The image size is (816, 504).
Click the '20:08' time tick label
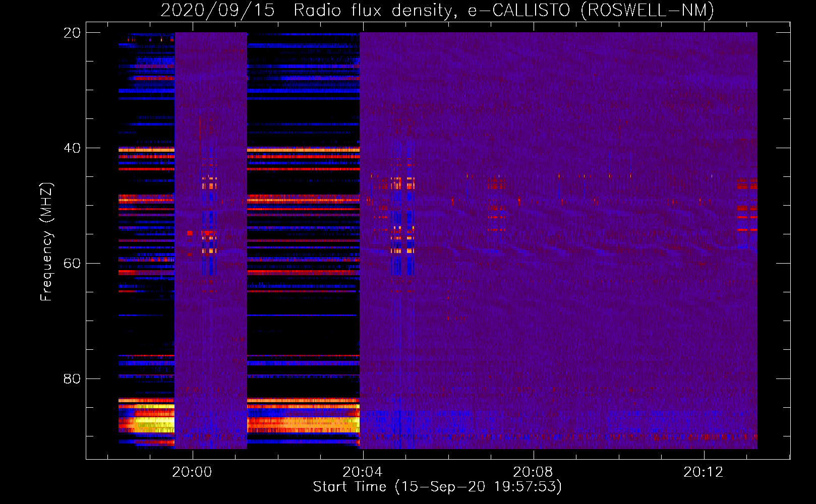tap(533, 472)
